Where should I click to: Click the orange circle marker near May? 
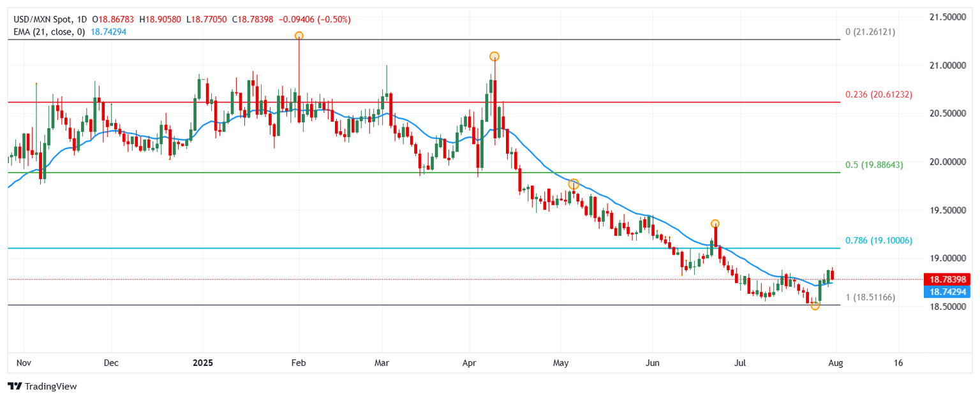point(574,184)
